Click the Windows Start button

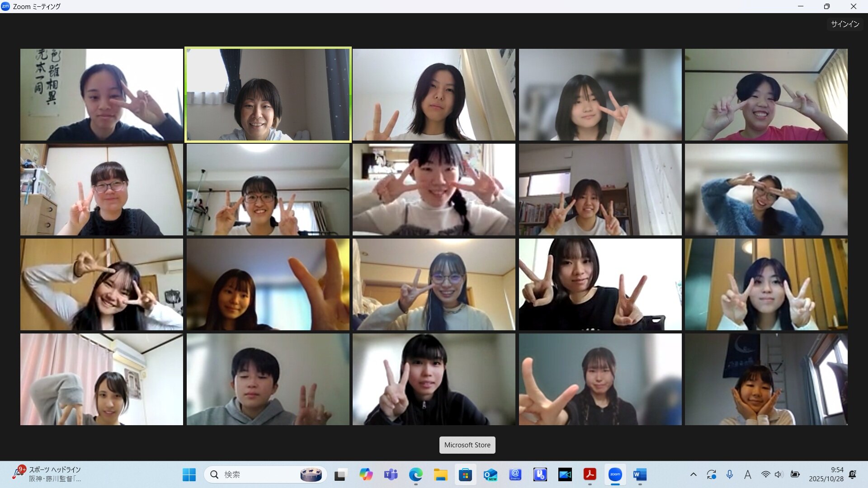(x=189, y=474)
